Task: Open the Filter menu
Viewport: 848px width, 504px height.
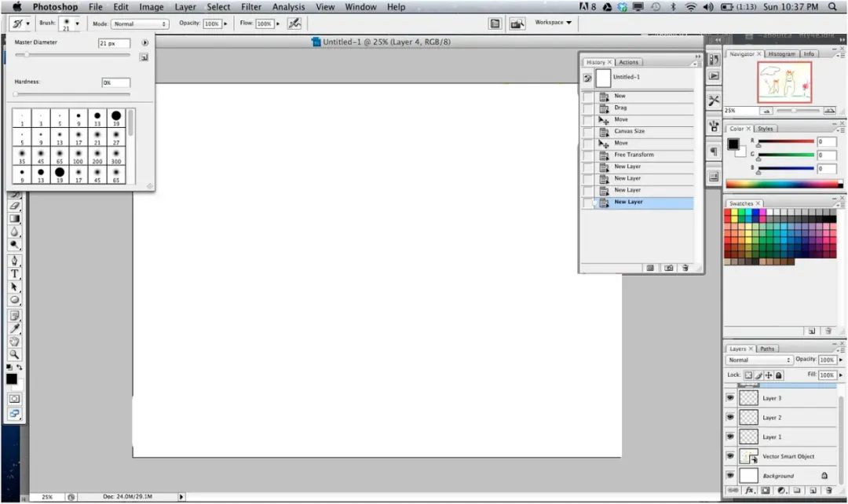Action: [x=251, y=7]
